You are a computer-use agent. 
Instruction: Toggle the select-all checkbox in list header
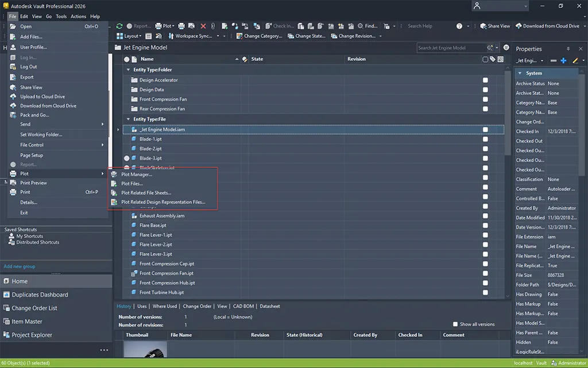coord(485,59)
